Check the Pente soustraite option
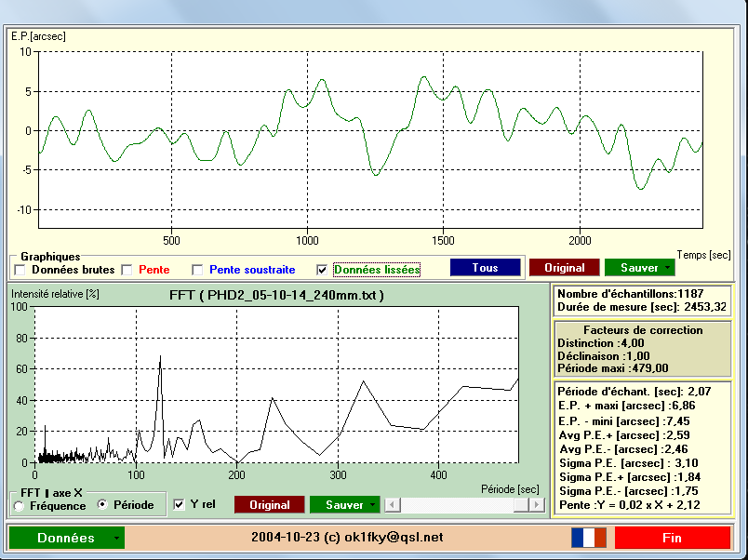The height and width of the screenshot is (560, 748). (x=197, y=270)
